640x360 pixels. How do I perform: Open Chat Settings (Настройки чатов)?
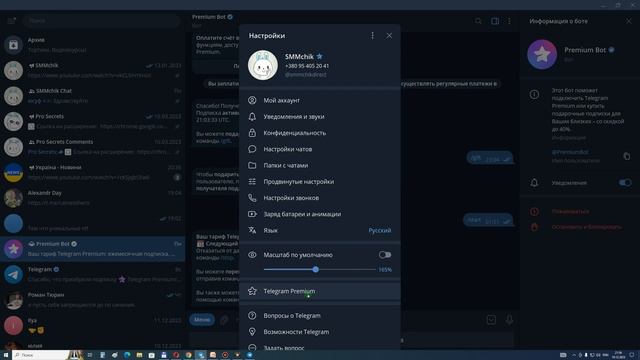point(320,149)
